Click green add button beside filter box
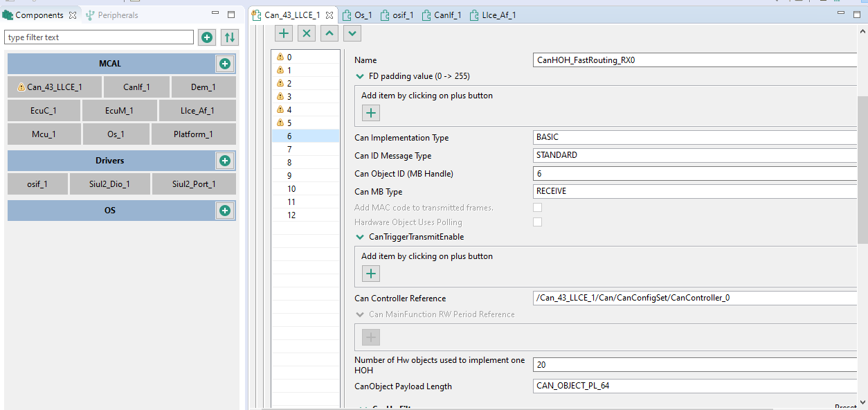Screen dimensions: 868x410 click(x=207, y=37)
